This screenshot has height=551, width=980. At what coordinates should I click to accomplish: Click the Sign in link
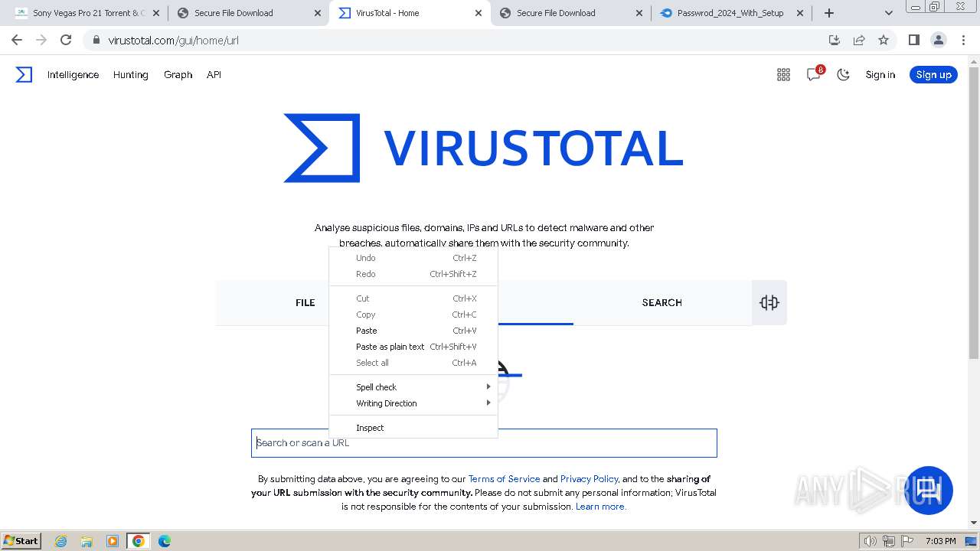point(880,74)
